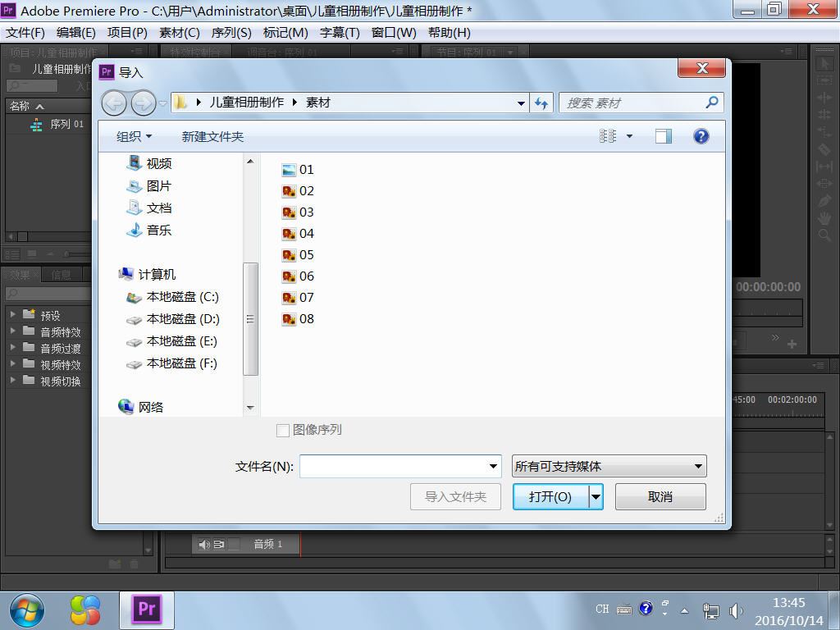This screenshot has height=630, width=840.
Task: Open the 字幕(T) menu
Action: click(x=340, y=33)
